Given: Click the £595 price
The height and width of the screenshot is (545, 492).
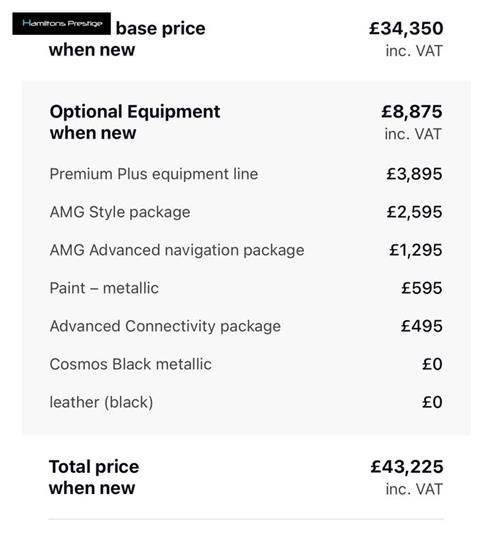Looking at the screenshot, I should click(422, 288).
